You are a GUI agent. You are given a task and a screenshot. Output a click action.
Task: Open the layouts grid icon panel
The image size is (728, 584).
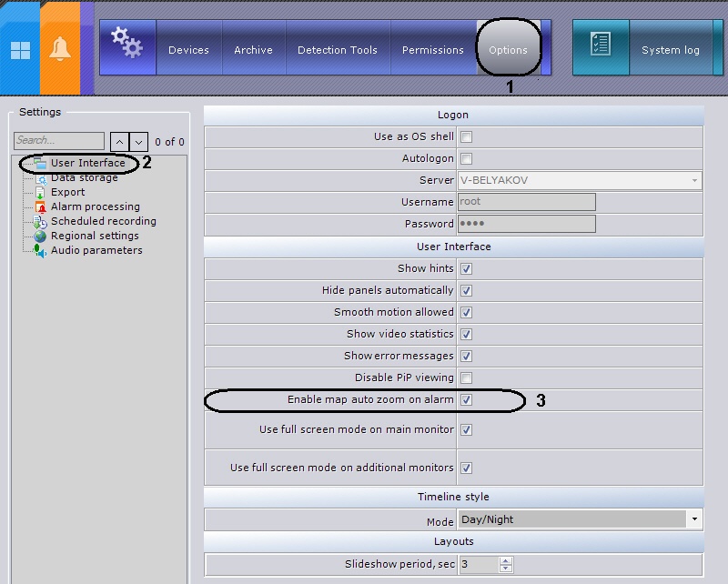tap(20, 50)
